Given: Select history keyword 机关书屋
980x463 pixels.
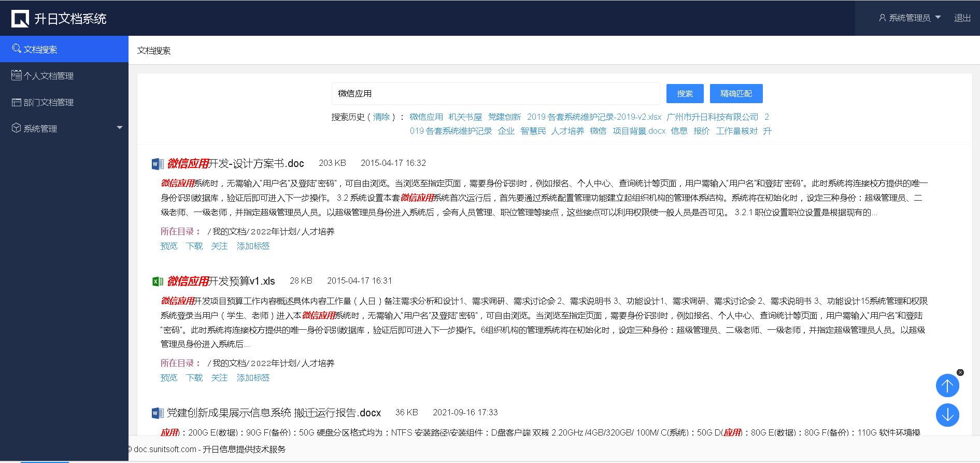Looking at the screenshot, I should click(x=465, y=117).
